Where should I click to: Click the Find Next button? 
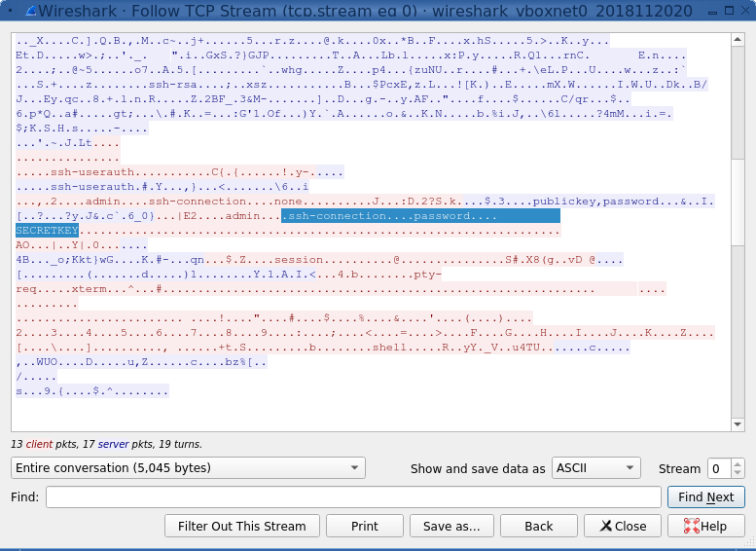705,496
